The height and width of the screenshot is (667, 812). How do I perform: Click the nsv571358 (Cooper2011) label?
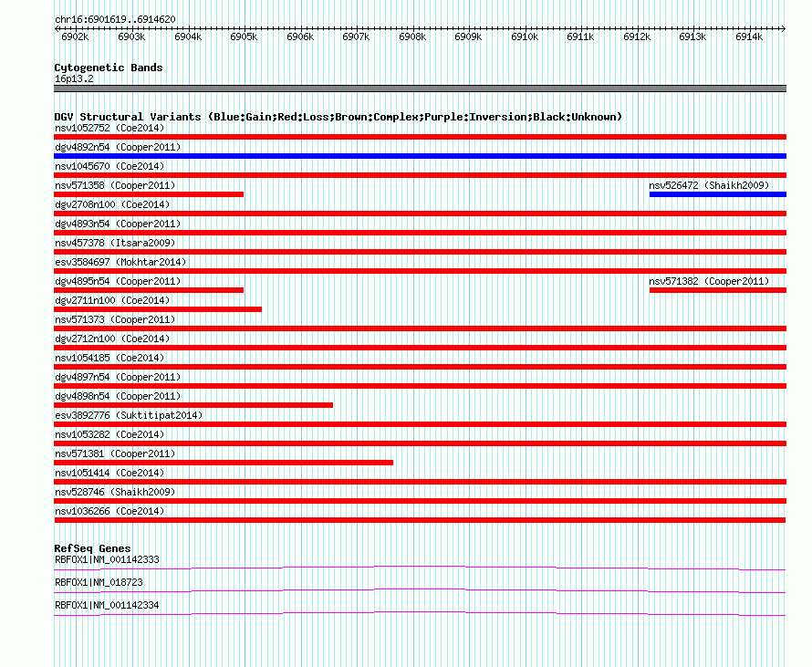[x=115, y=185]
